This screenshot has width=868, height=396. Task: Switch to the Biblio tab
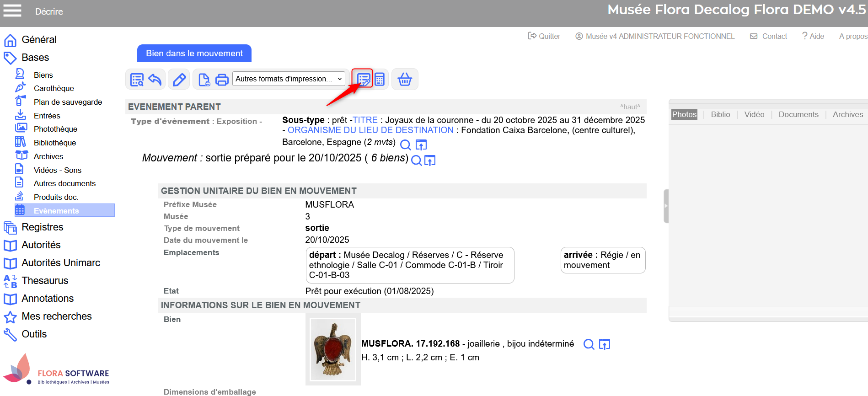point(720,114)
